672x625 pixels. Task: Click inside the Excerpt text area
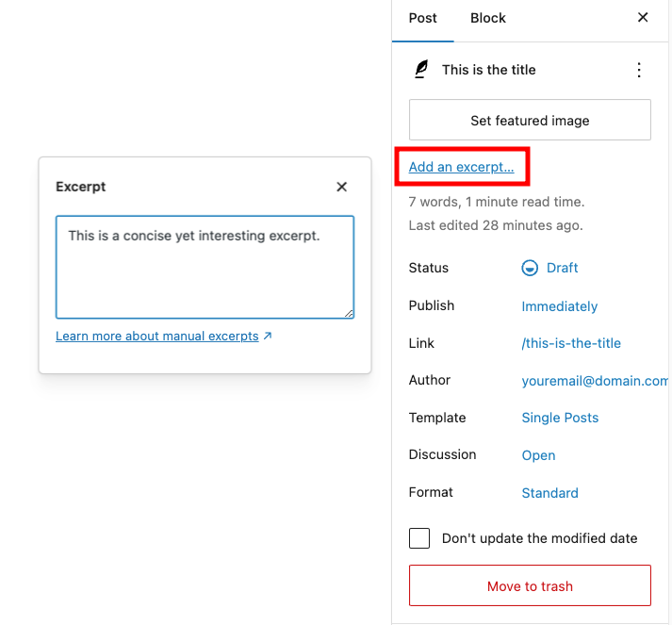point(205,268)
